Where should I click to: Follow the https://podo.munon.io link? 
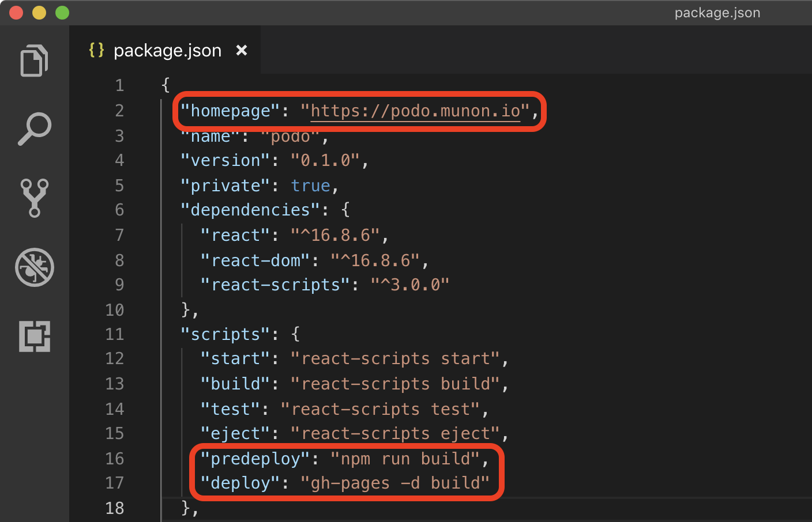pyautogui.click(x=414, y=111)
